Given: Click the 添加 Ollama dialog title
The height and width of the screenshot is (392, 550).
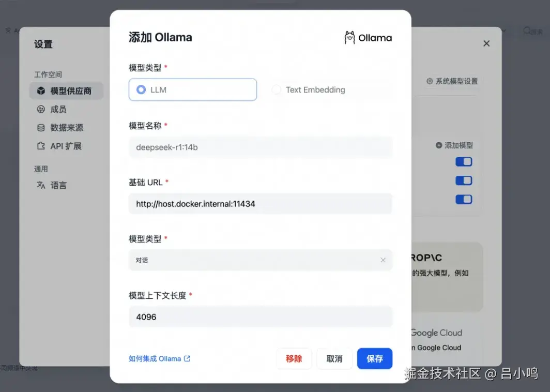Looking at the screenshot, I should 160,37.
